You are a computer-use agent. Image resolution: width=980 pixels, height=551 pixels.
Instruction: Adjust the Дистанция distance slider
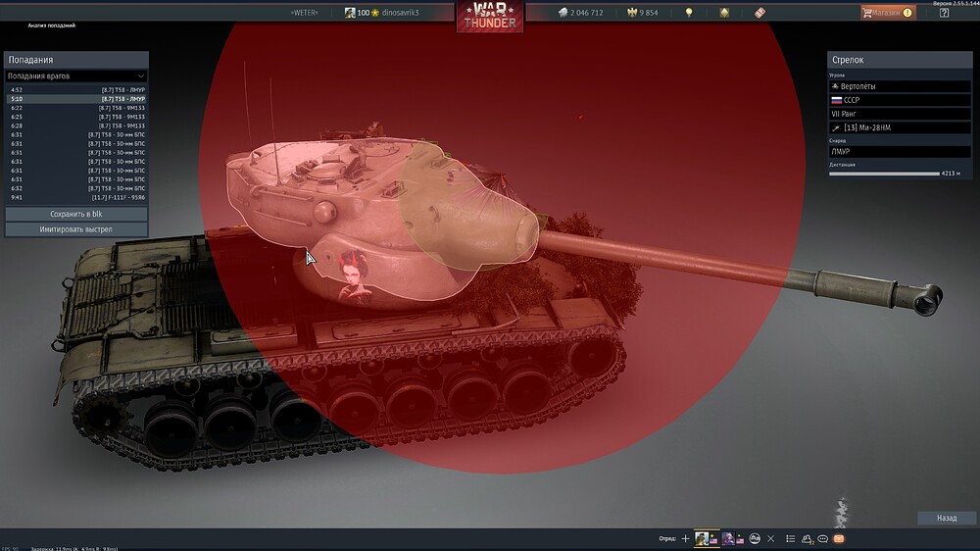[x=884, y=174]
